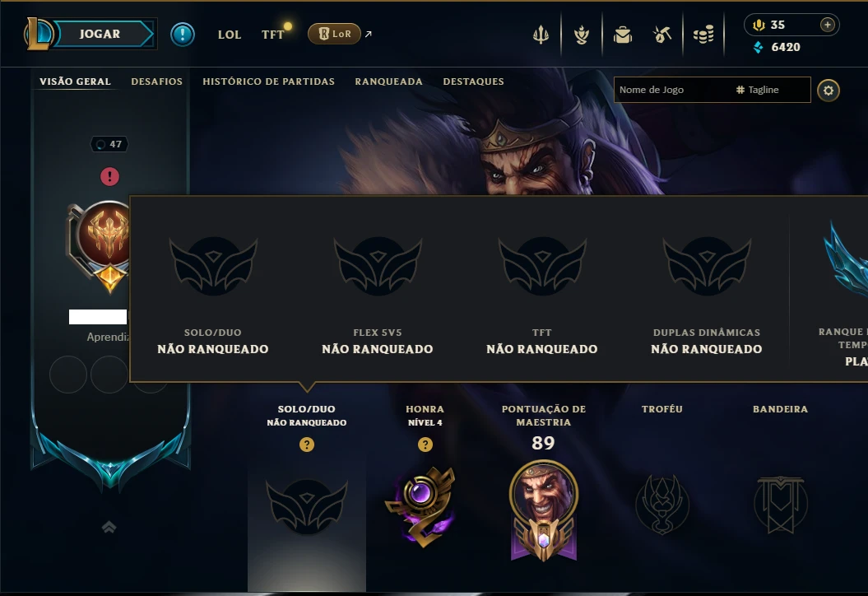Screen dimensions: 868x596
Task: Open the Crafting hammer icon
Action: coord(662,35)
